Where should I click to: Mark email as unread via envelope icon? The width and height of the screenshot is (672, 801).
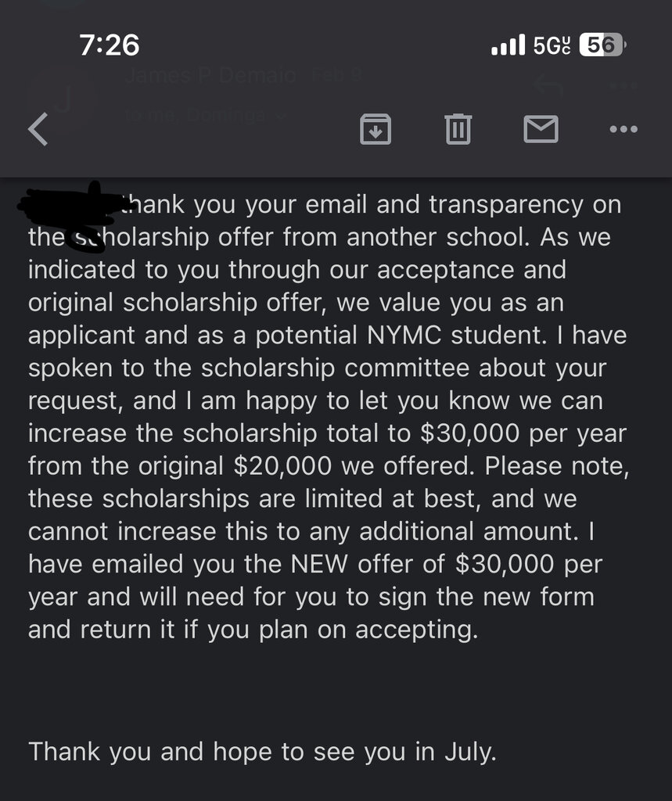point(541,129)
